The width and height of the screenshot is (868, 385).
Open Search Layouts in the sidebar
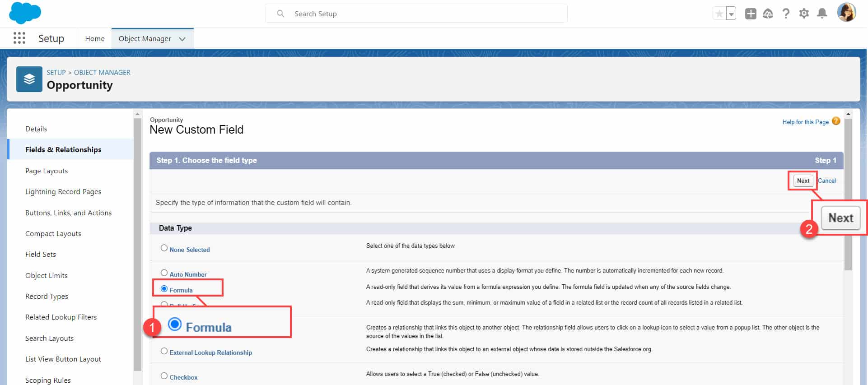pyautogui.click(x=49, y=338)
